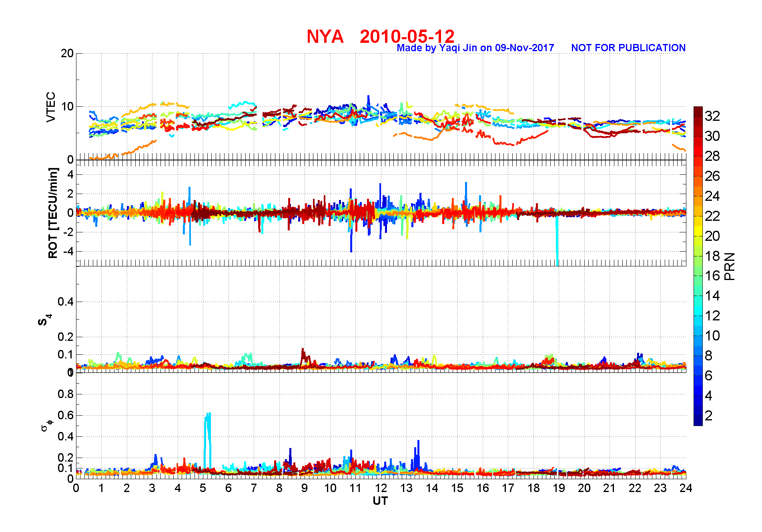Click ROT axis tick label -2

click(68, 232)
